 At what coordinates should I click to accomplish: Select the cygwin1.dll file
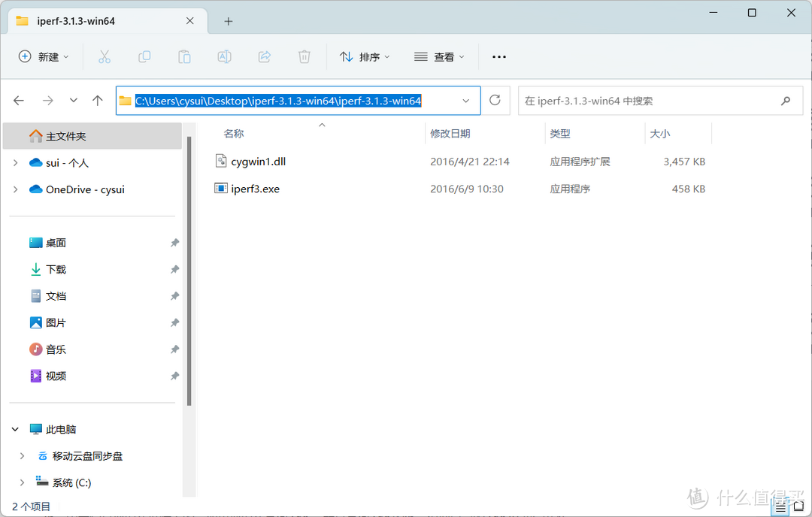coord(258,162)
